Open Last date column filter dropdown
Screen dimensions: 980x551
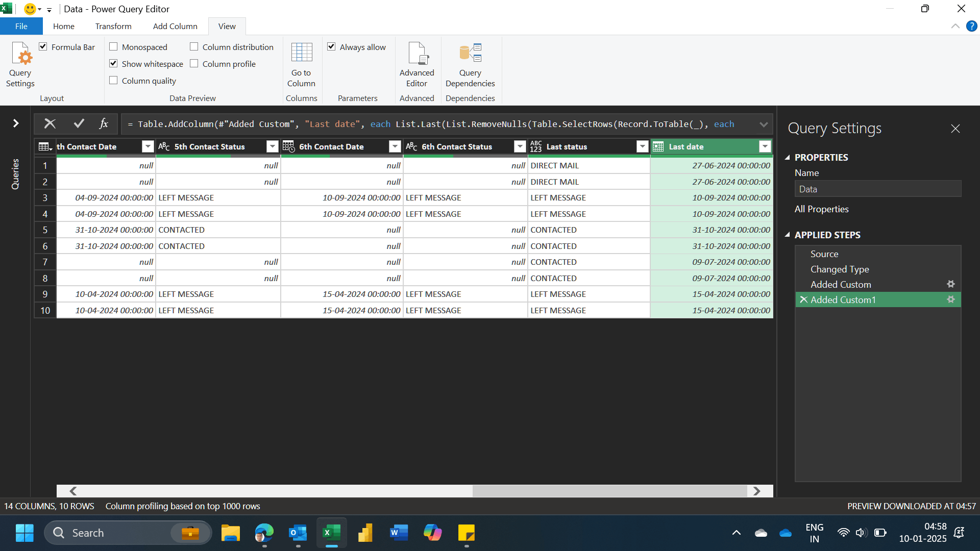[x=765, y=147]
